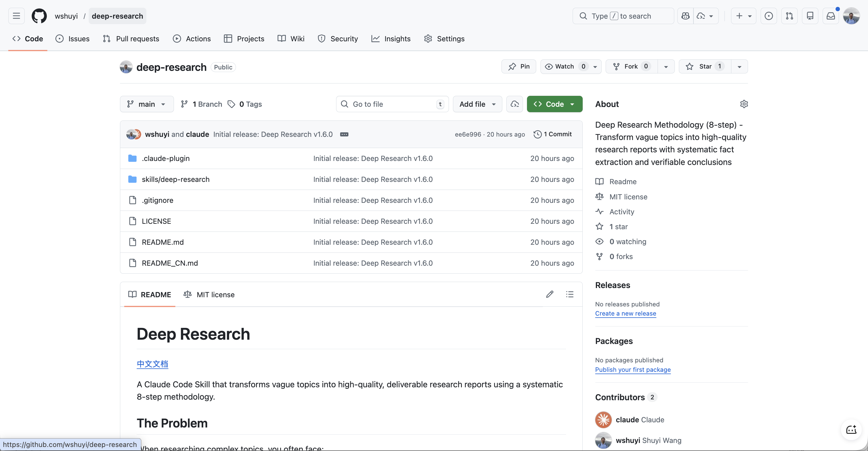Open the notifications inbox icon
This screenshot has width=868, height=451.
click(831, 16)
